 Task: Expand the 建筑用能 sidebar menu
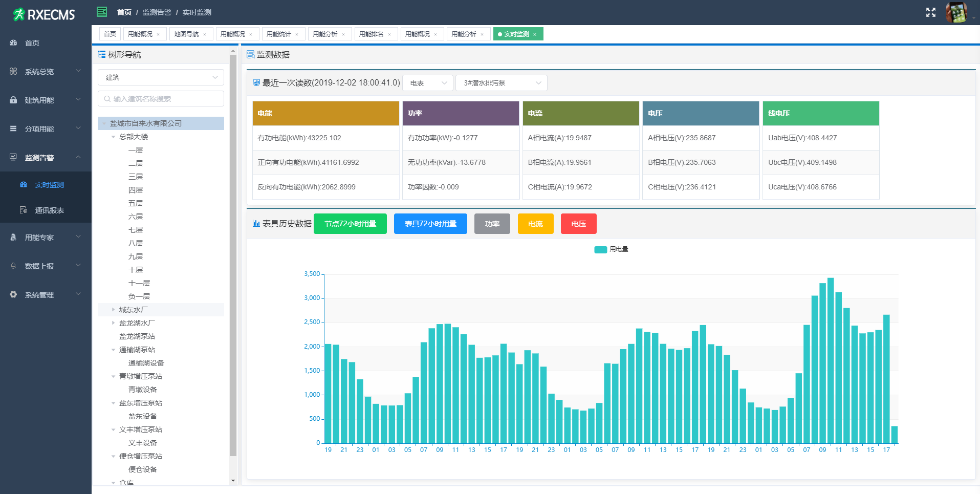tap(46, 100)
